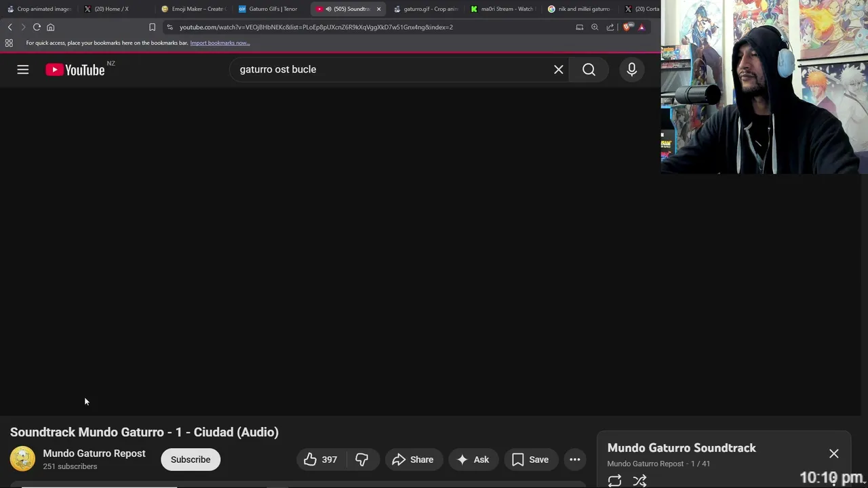This screenshot has width=868, height=488.
Task: Switch to the 'Emoji Maker – Create' tab
Action: [195, 9]
